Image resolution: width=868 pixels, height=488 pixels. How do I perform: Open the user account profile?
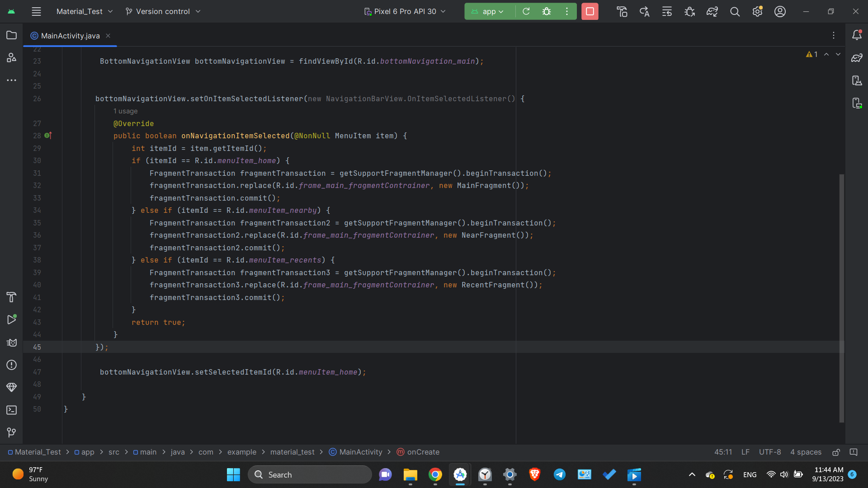780,11
